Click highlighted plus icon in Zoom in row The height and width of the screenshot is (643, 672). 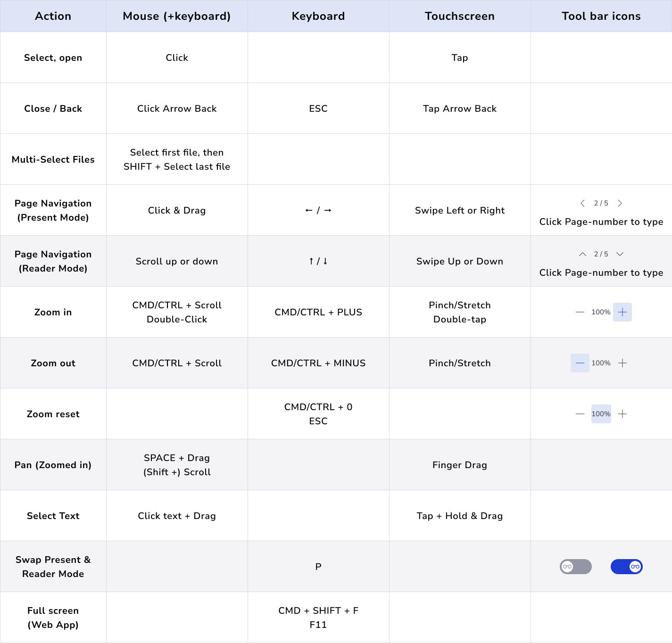click(622, 312)
